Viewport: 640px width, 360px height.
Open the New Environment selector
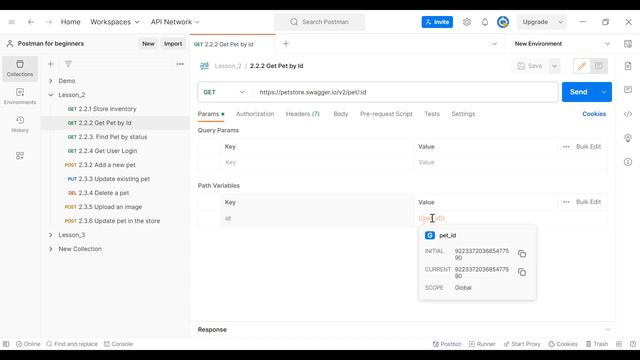[562, 44]
